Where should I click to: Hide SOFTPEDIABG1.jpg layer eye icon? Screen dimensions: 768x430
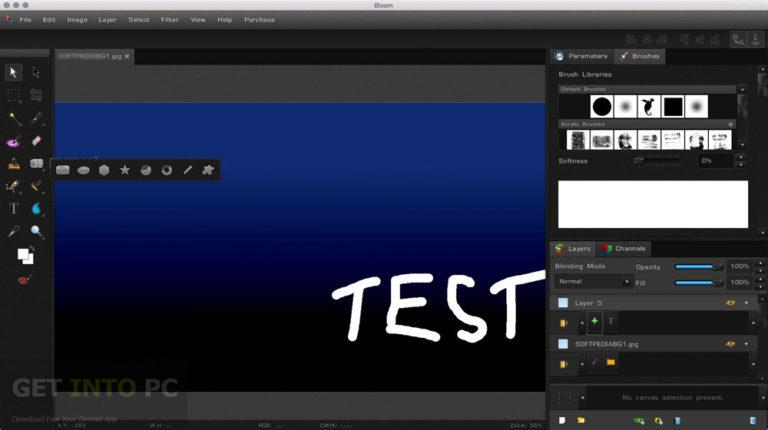[x=730, y=344]
